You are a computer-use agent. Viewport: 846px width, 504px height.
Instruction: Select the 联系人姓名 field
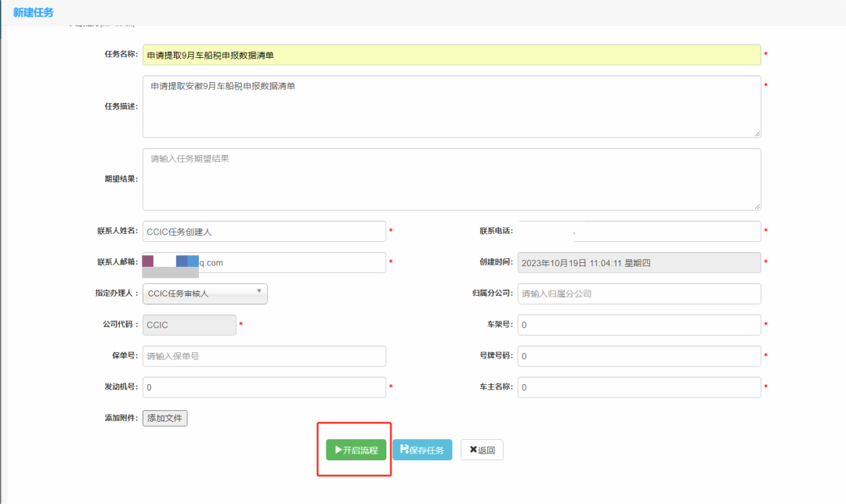pyautogui.click(x=264, y=232)
